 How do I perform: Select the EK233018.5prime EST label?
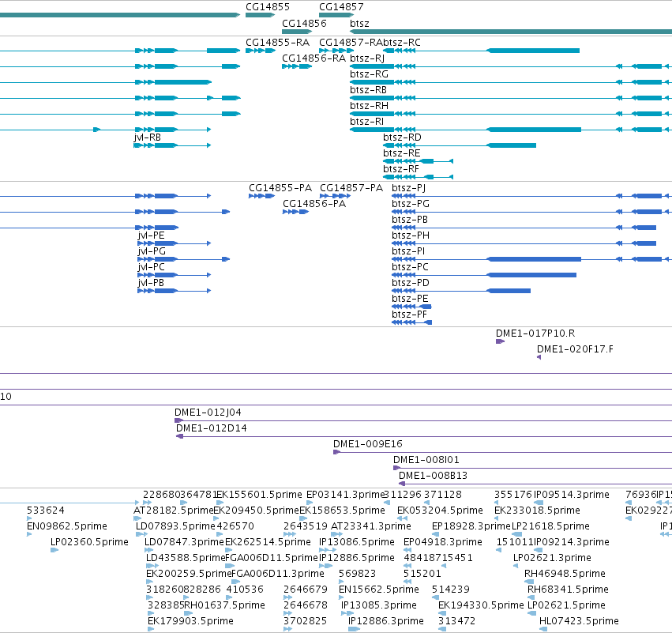pos(537,511)
